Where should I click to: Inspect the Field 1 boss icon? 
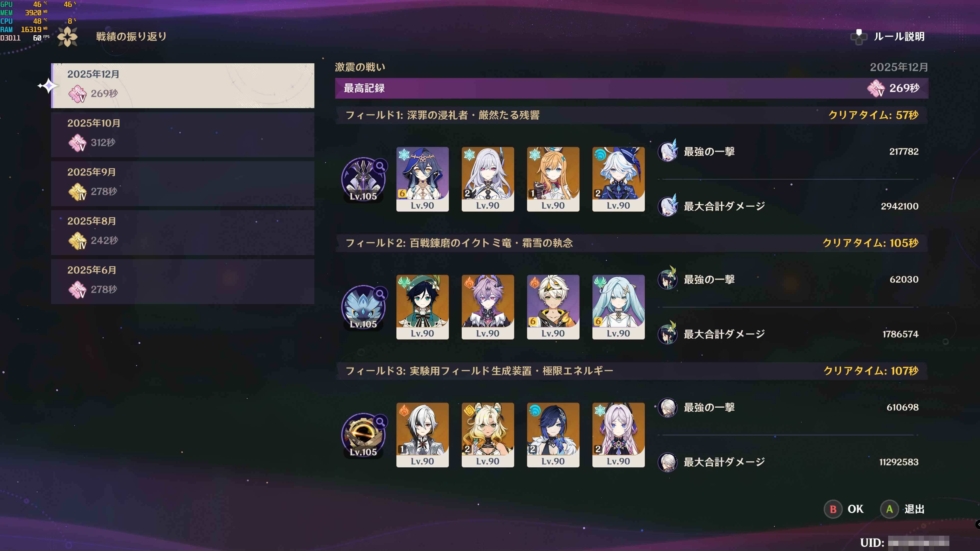(363, 179)
